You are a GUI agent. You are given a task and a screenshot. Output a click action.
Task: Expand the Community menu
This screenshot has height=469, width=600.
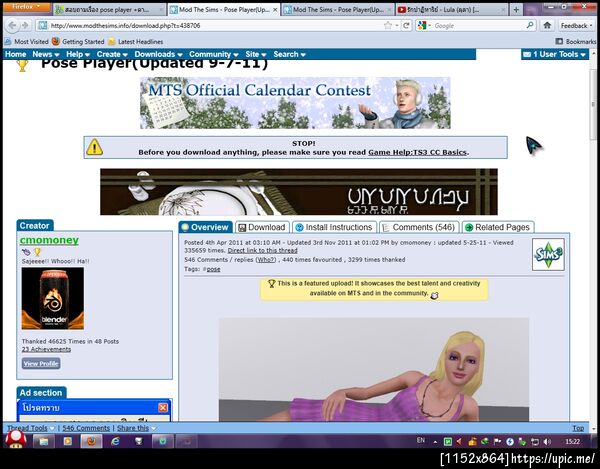click(x=214, y=54)
